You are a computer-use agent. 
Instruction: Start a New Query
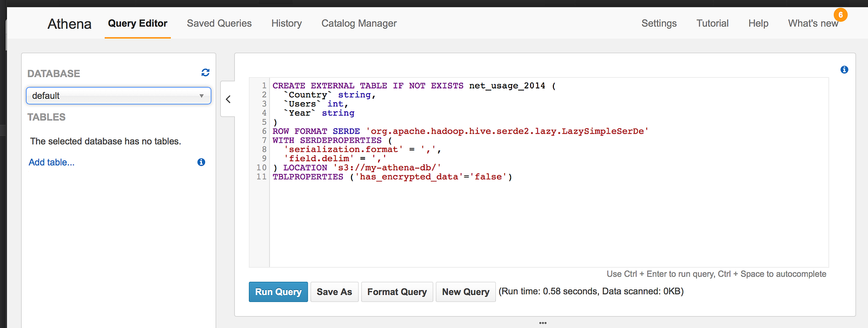[465, 292]
